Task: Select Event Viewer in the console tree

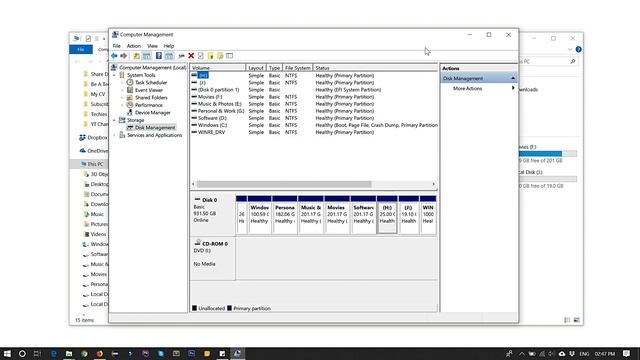Action: 149,90
